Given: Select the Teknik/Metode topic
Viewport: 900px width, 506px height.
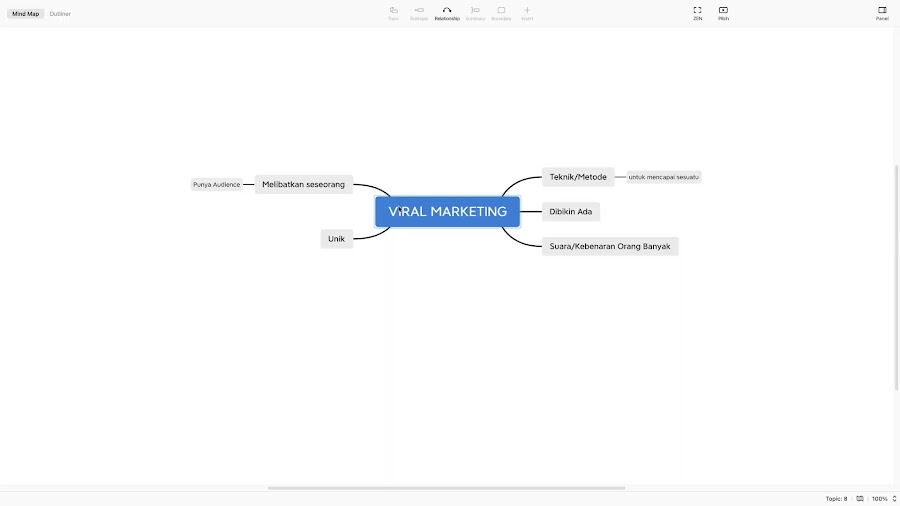Looking at the screenshot, I should pos(578,177).
